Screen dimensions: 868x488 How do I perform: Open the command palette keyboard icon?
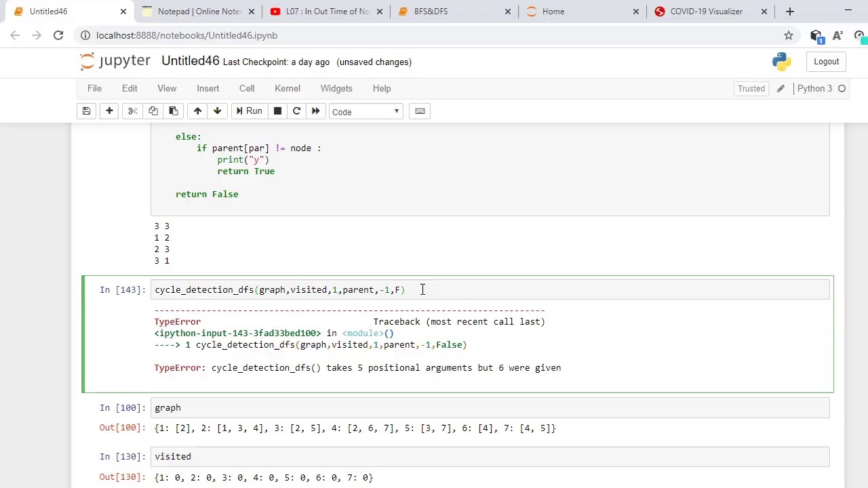(x=420, y=111)
